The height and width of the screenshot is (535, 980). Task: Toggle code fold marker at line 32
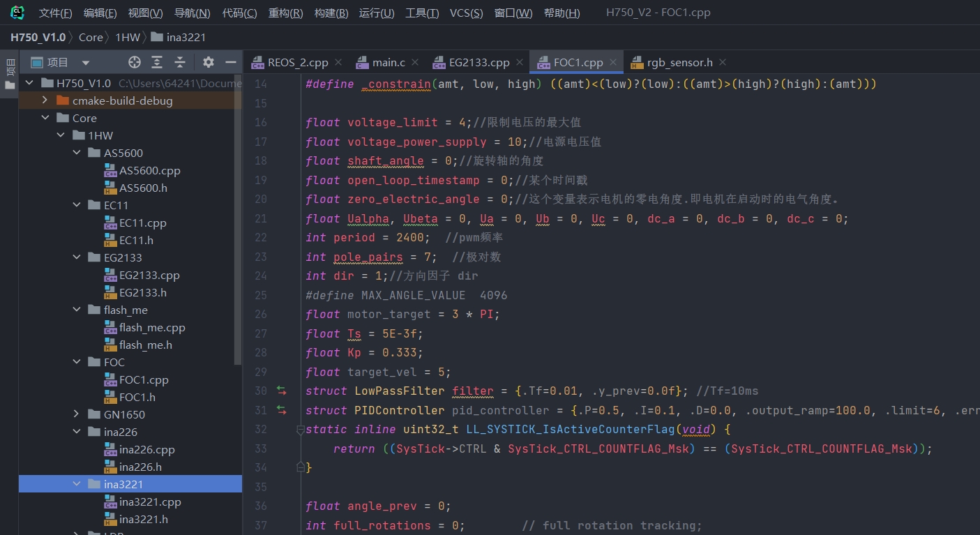(x=300, y=430)
